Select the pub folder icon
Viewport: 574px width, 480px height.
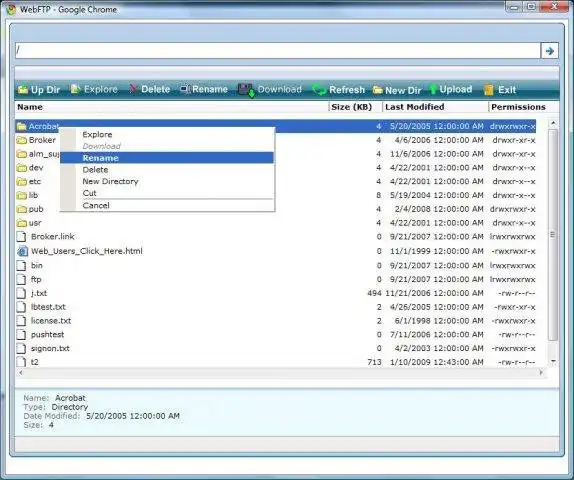pos(22,209)
